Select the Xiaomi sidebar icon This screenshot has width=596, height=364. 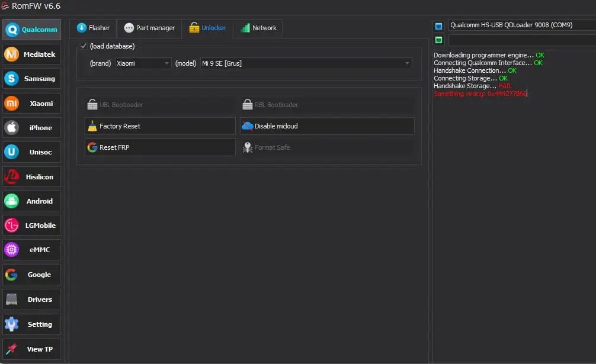click(31, 103)
